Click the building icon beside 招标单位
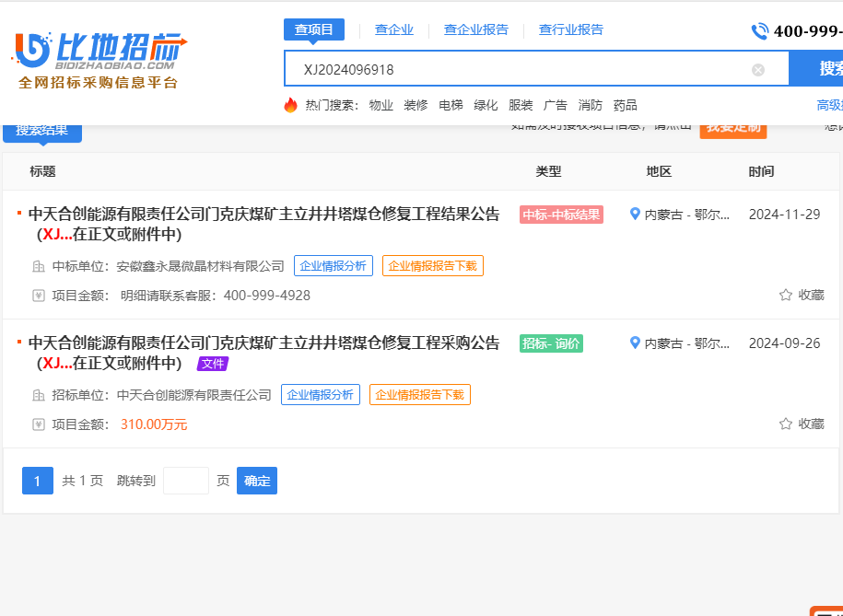Screen dimensions: 843x616 (x=39, y=395)
